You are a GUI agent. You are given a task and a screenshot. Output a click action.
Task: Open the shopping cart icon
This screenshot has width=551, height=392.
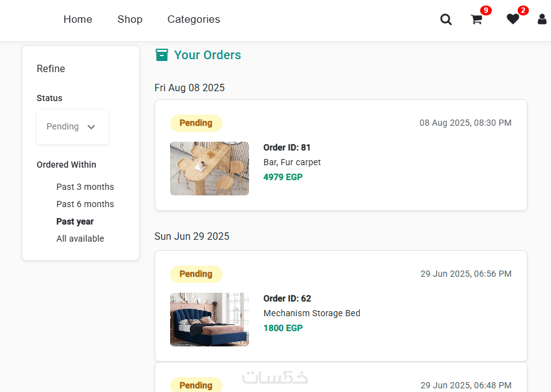click(x=476, y=20)
